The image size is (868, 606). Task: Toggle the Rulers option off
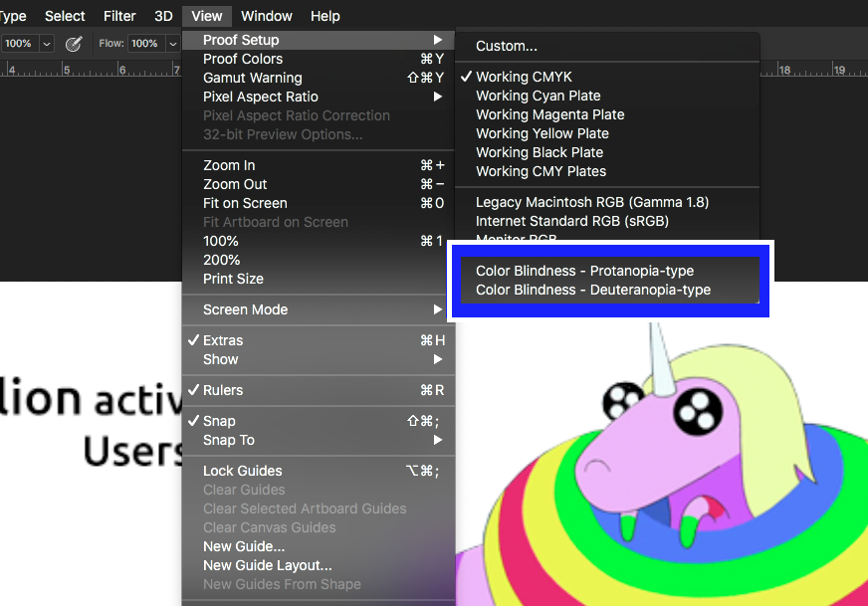pos(319,390)
